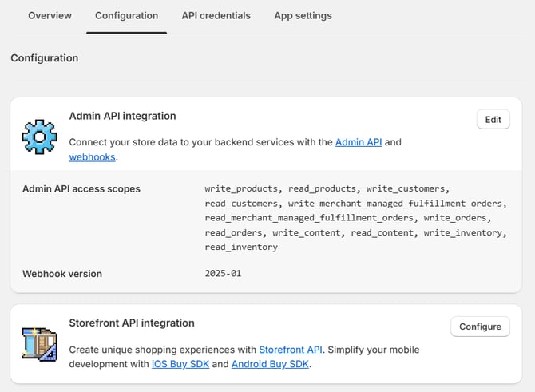Open the Admin API link
The image size is (535, 392).
(359, 142)
